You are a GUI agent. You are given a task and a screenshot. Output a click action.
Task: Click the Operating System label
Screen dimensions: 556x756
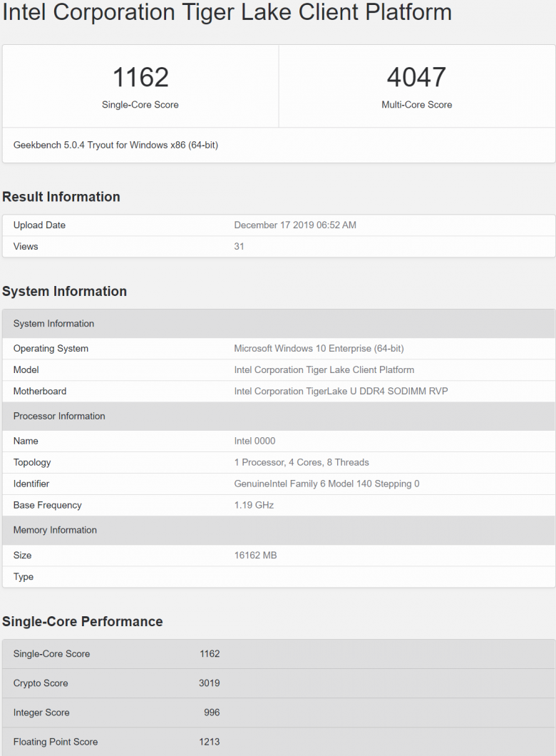(x=51, y=349)
